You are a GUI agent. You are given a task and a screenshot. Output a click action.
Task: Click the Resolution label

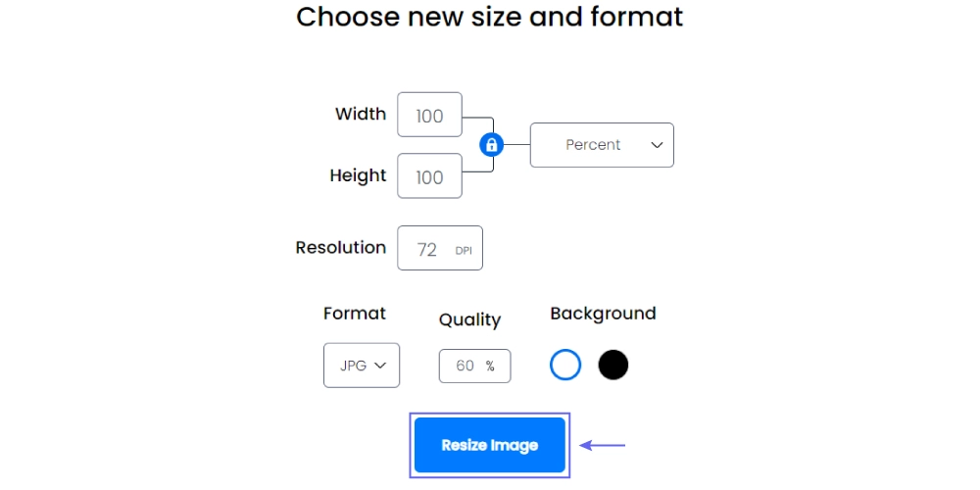point(341,247)
